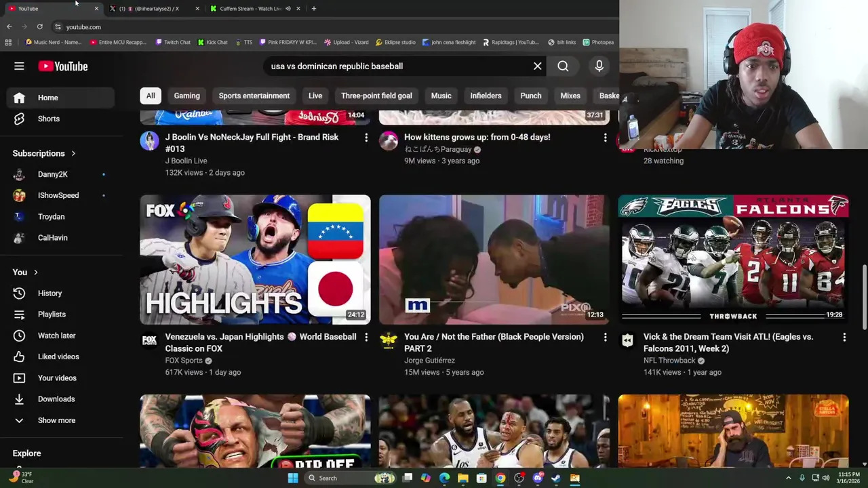868x488 pixels.
Task: Expand the Subscriptions section chevron
Action: click(73, 153)
